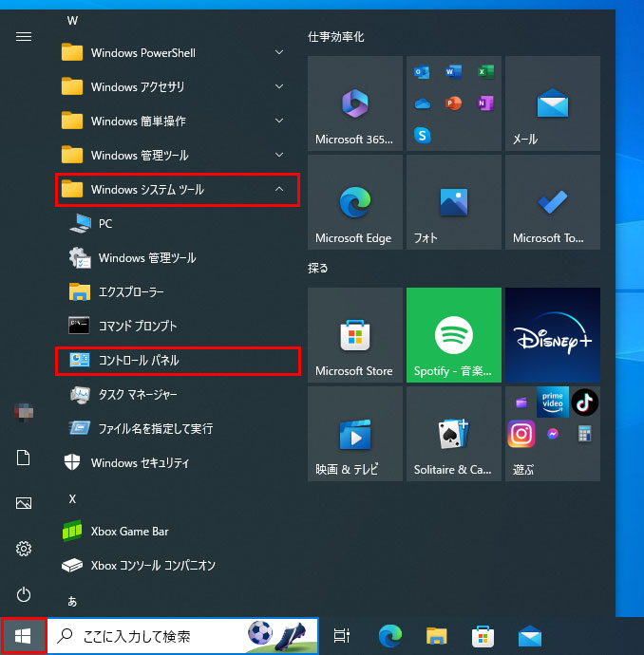The width and height of the screenshot is (644, 655).
Task: Open Pictures icon in Start sidebar
Action: tap(24, 503)
